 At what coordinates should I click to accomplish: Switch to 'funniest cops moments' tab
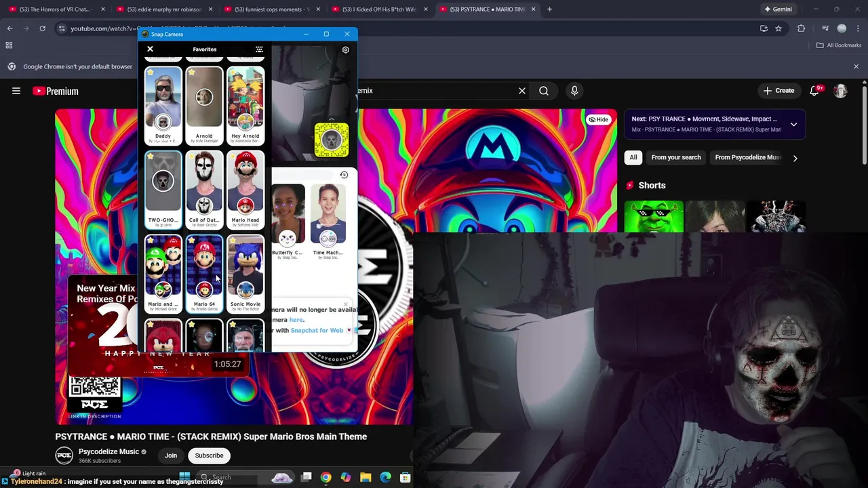tap(271, 9)
